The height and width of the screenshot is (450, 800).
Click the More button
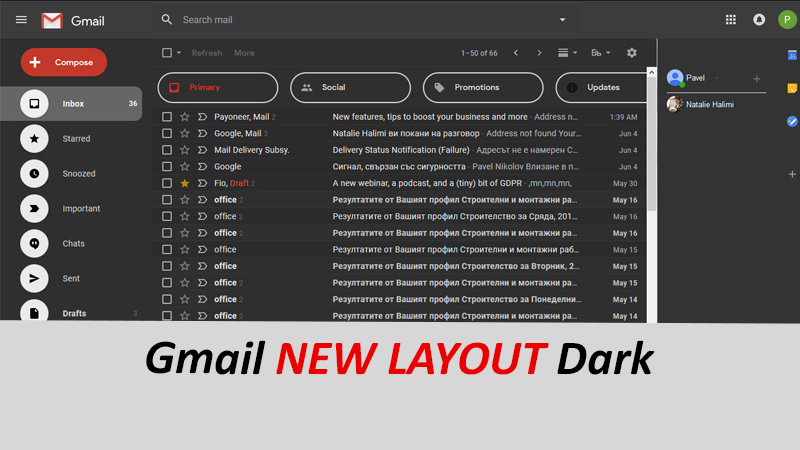(244, 53)
